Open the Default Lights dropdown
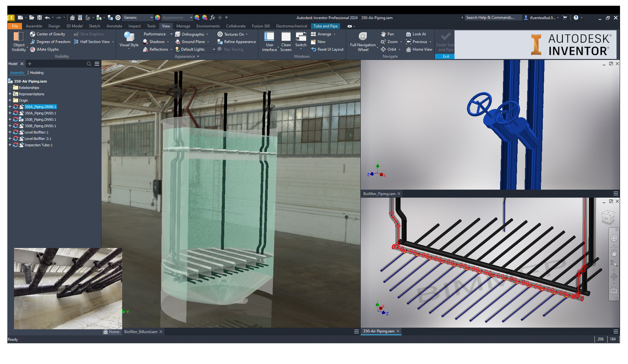The height and width of the screenshot is (364, 628). coord(214,49)
